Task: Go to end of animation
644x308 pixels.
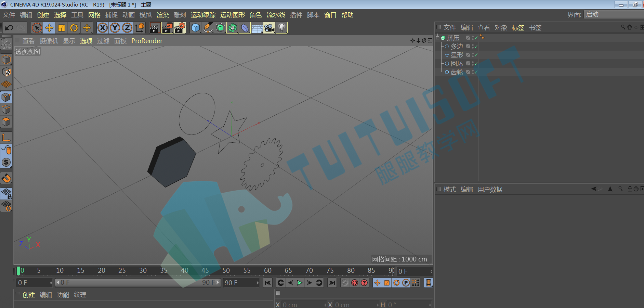Action: 332,283
